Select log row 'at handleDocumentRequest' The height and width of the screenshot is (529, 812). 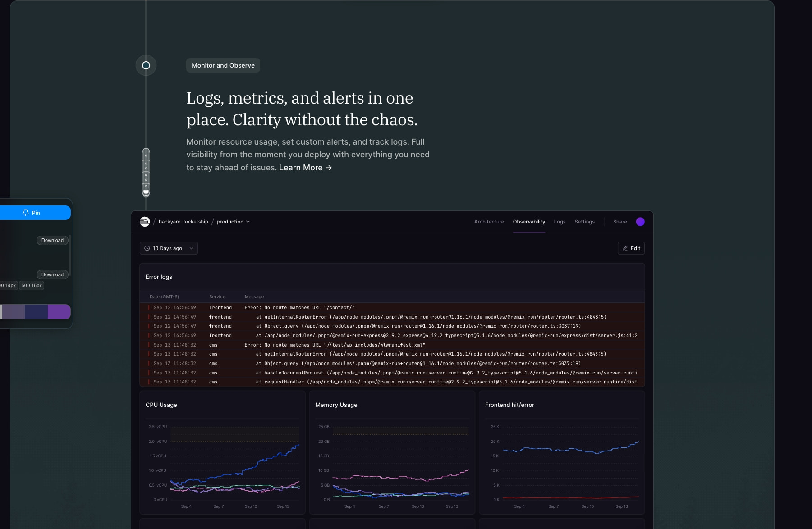point(392,373)
